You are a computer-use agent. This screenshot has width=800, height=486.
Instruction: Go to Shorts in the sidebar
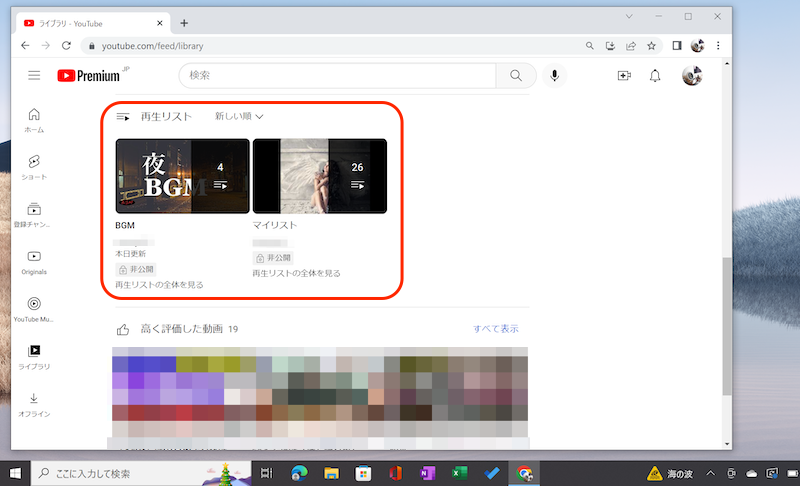tap(34, 166)
